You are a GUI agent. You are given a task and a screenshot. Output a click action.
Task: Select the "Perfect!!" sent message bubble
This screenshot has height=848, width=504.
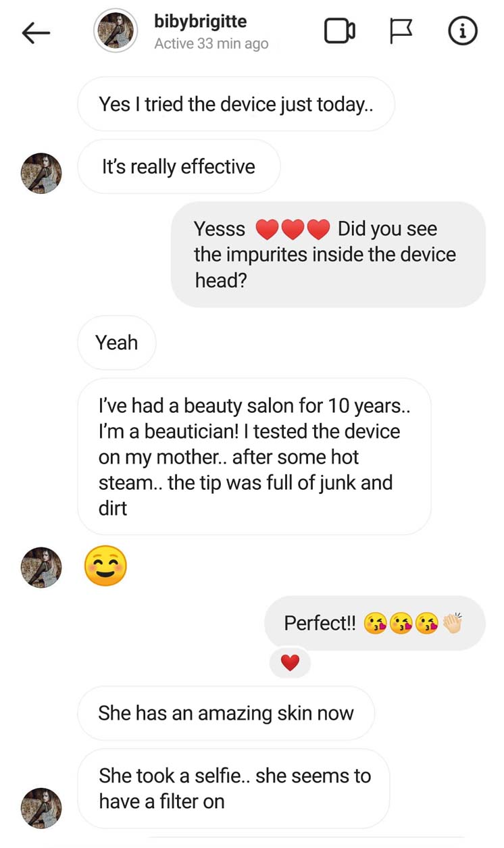(x=374, y=623)
